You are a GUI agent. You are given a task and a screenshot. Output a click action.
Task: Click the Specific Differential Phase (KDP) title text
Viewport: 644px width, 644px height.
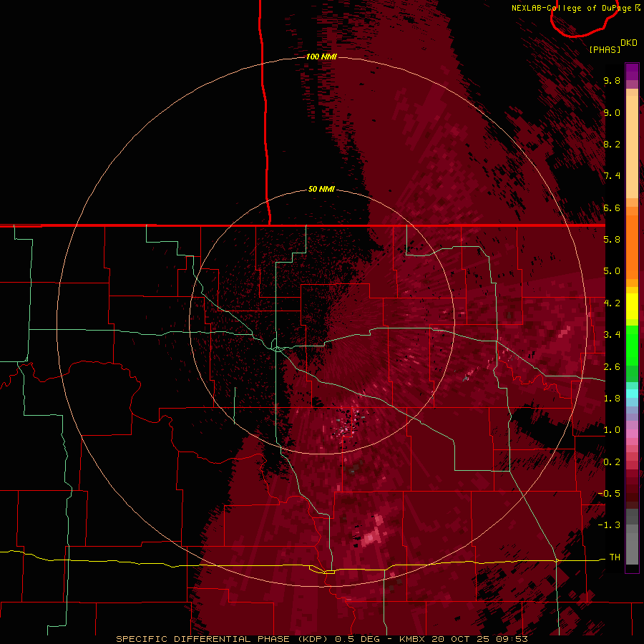click(x=222, y=639)
